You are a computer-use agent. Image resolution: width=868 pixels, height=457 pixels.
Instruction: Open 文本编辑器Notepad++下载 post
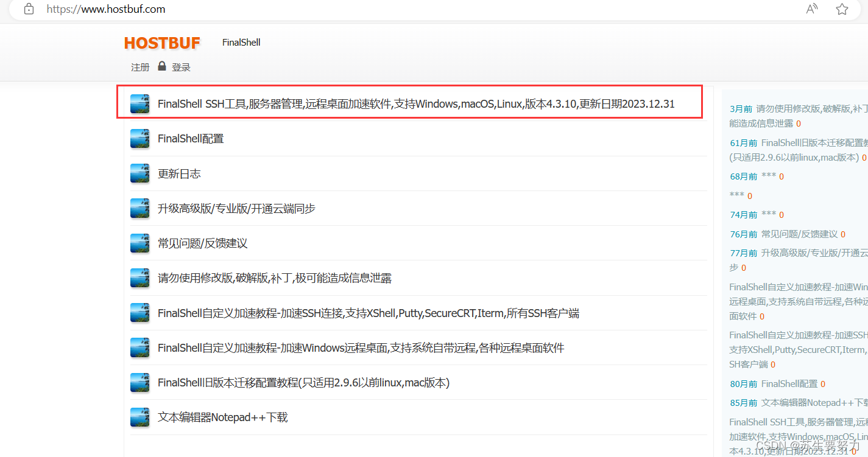[222, 417]
